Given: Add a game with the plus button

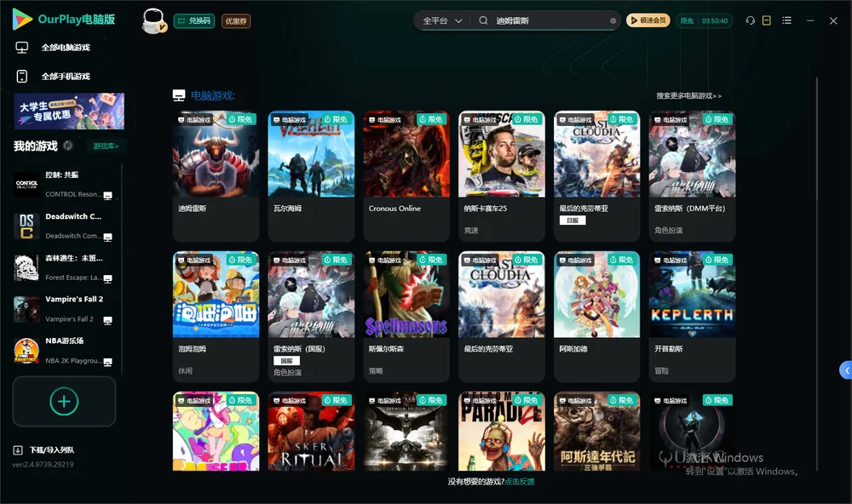Looking at the screenshot, I should point(64,401).
